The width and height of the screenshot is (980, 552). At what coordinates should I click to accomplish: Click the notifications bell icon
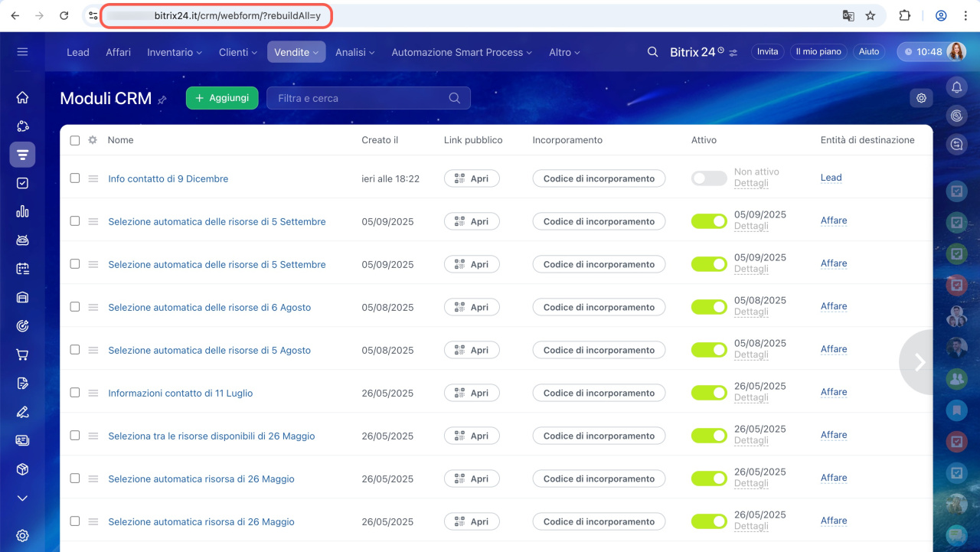click(x=956, y=87)
